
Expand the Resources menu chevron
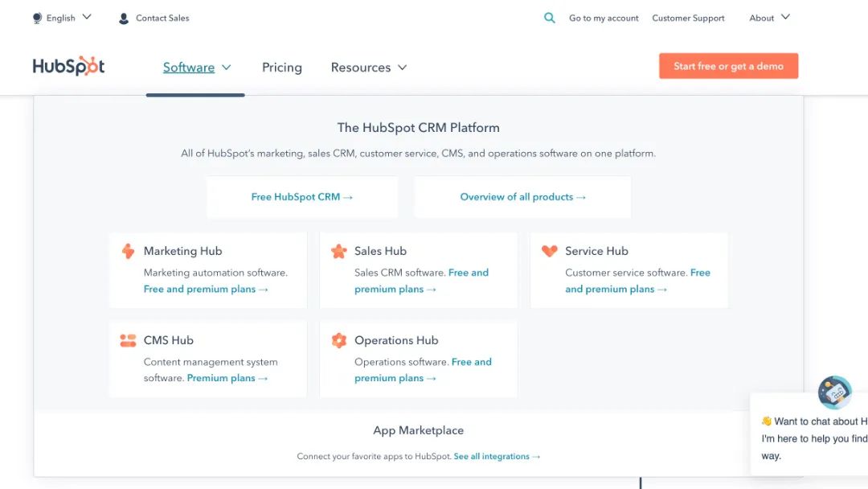tap(403, 68)
